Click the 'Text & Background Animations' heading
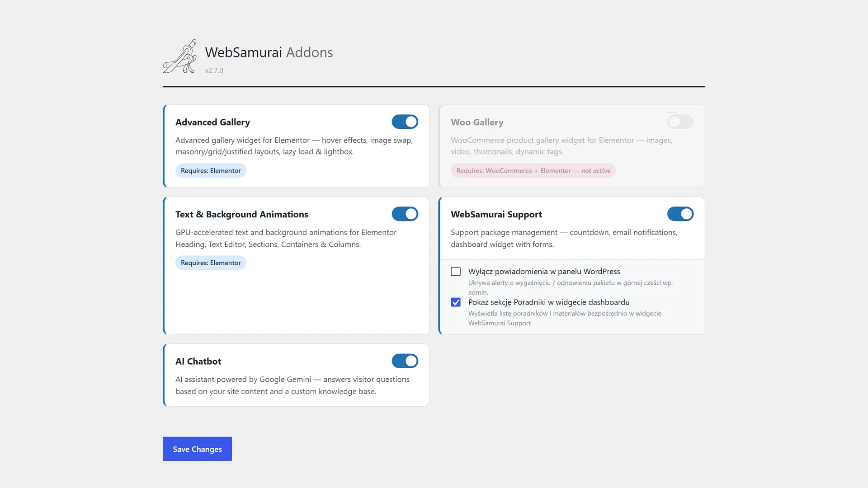Image resolution: width=868 pixels, height=488 pixels. tap(242, 214)
